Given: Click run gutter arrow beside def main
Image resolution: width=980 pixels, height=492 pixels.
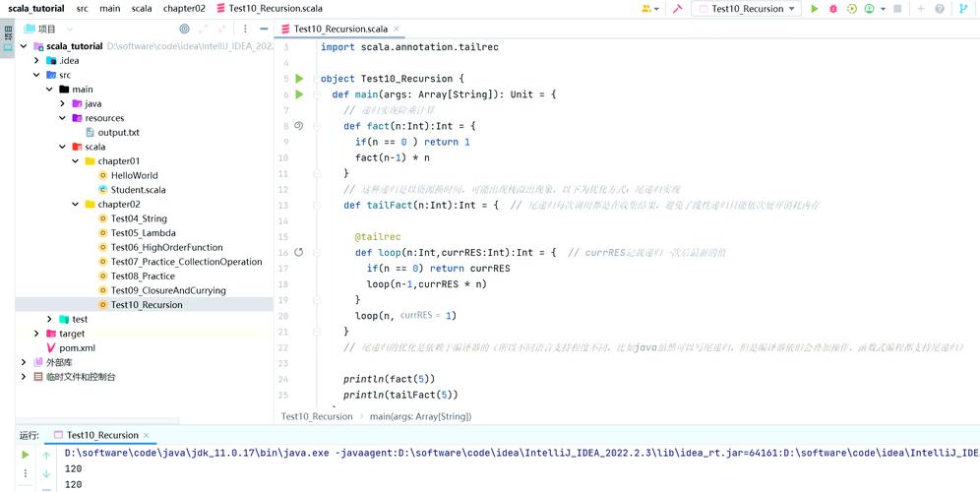Looking at the screenshot, I should click(299, 94).
